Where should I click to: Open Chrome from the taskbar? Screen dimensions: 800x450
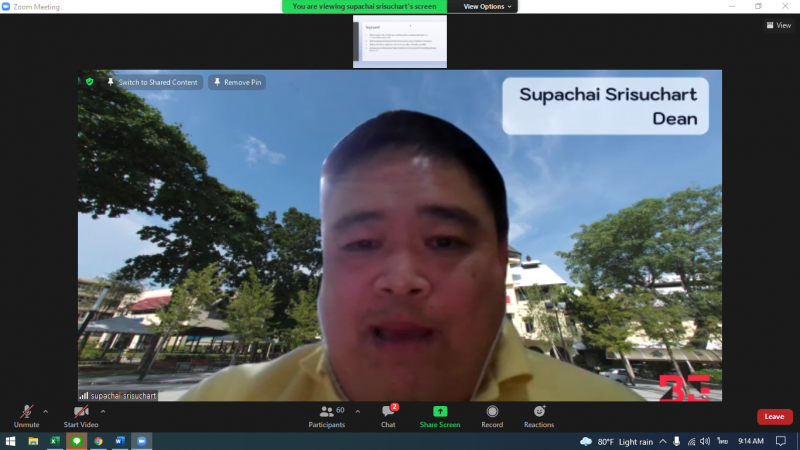click(x=98, y=441)
